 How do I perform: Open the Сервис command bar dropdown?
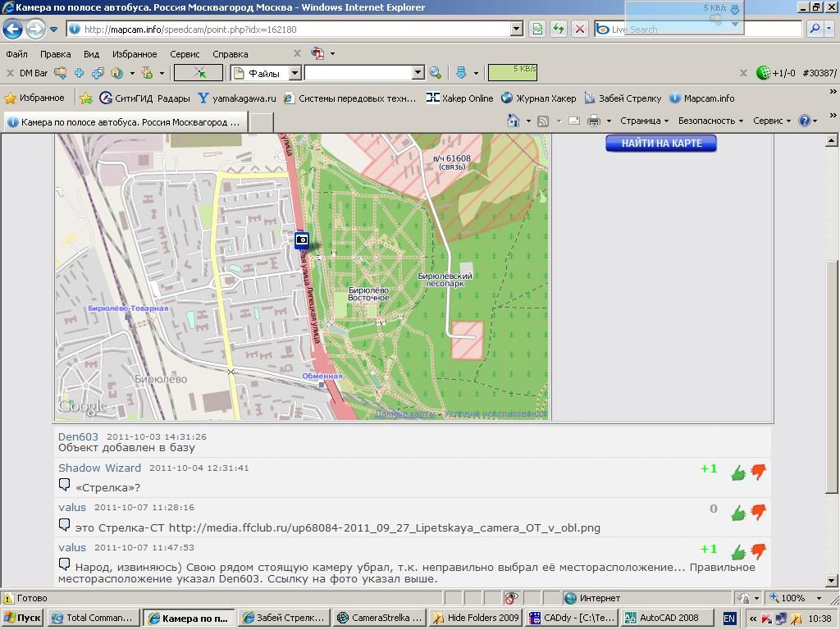[772, 121]
